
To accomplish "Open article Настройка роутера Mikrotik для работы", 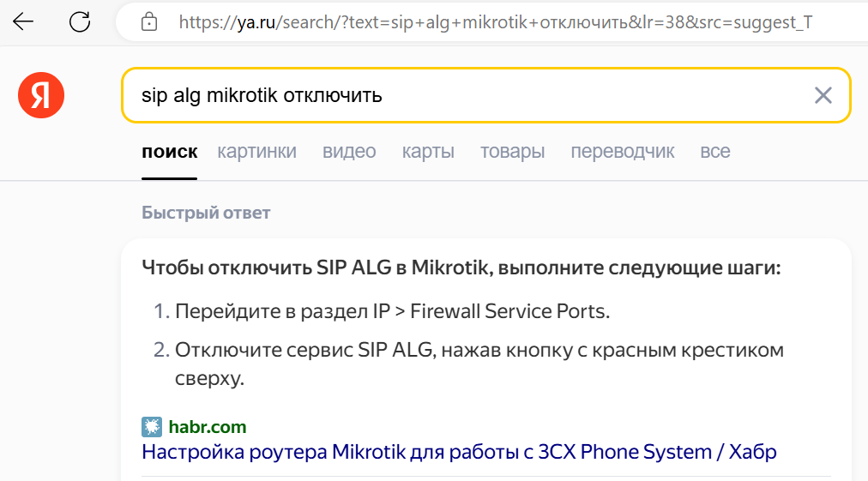I will coord(459,452).
